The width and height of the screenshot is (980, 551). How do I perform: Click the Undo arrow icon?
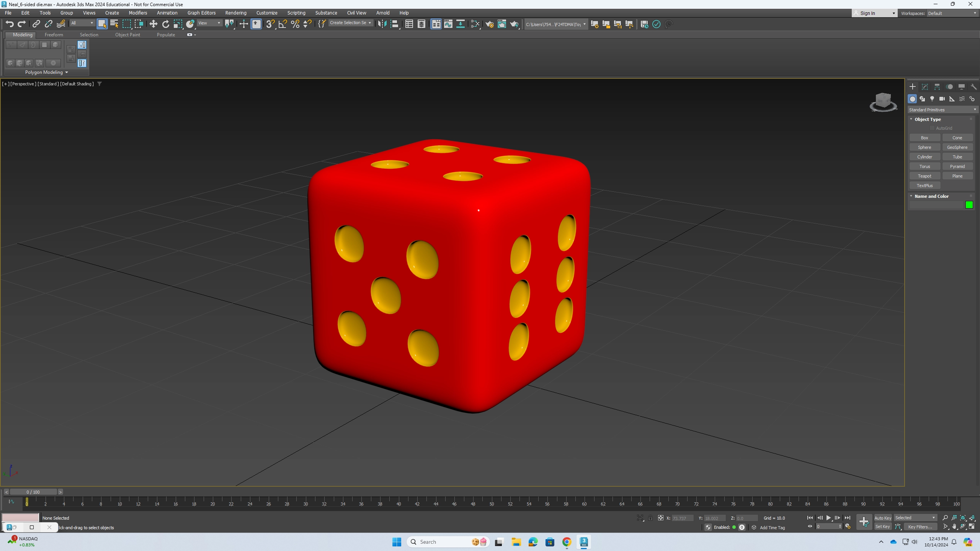10,24
